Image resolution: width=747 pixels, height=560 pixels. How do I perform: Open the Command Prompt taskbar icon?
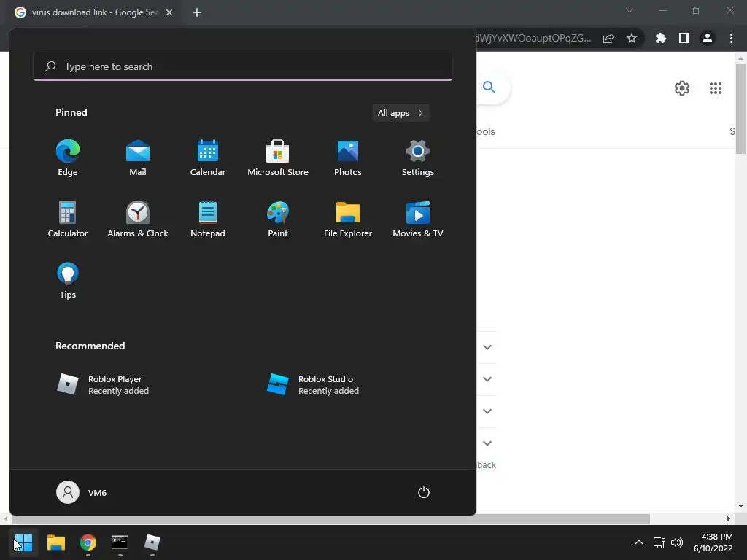(120, 542)
